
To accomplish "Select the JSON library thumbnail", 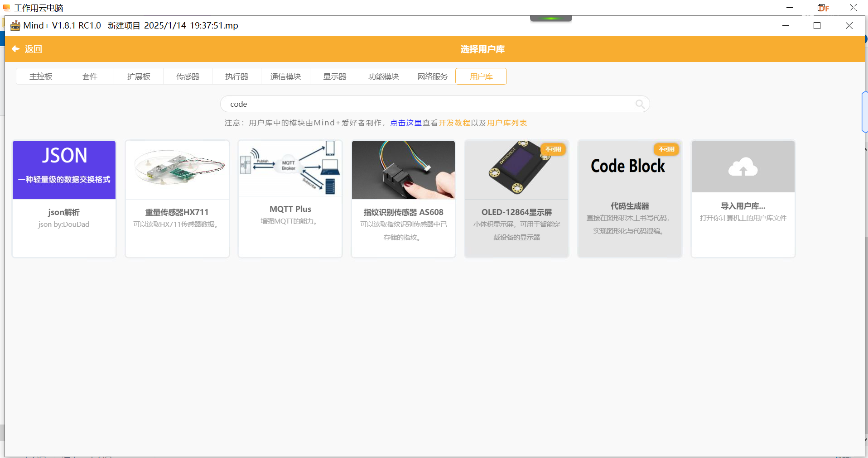I will coord(64,170).
